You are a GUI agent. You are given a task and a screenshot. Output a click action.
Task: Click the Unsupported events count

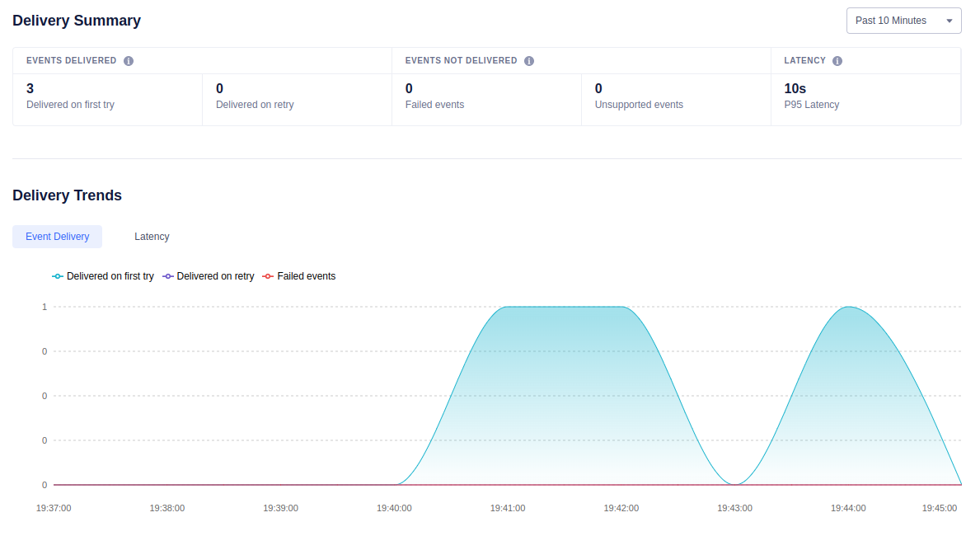[x=597, y=88]
